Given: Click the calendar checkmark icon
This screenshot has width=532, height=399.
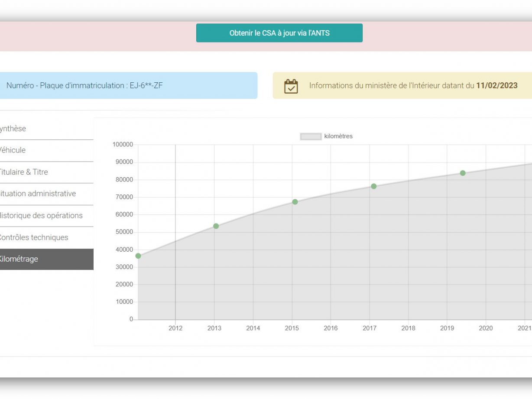Looking at the screenshot, I should 291,86.
